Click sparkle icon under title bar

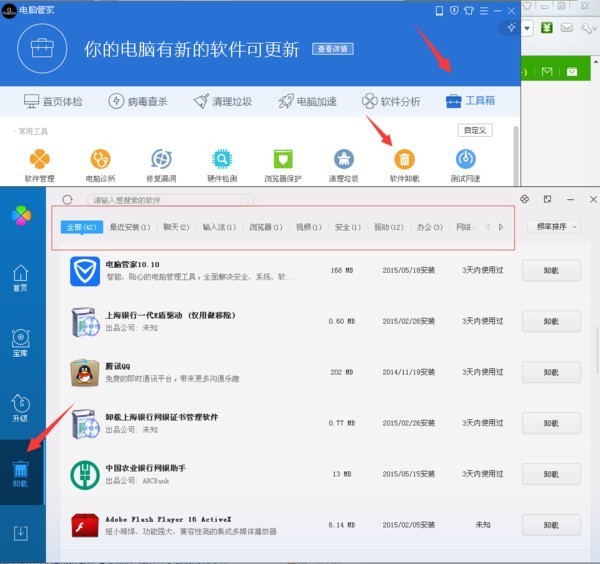[x=512, y=27]
